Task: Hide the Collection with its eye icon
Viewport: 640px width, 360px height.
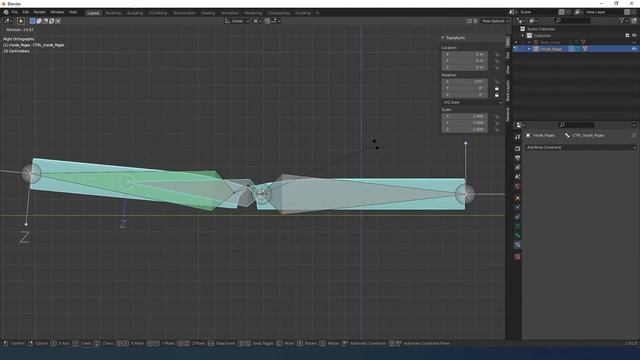Action: (634, 36)
